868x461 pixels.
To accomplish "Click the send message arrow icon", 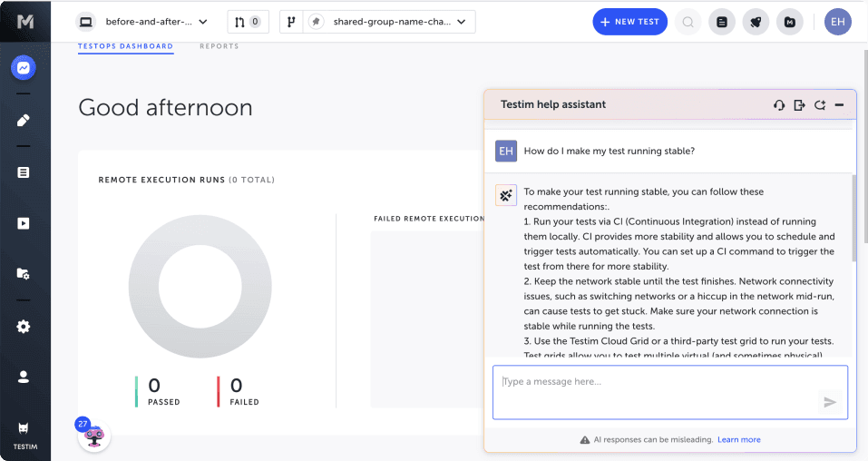I will (x=829, y=402).
